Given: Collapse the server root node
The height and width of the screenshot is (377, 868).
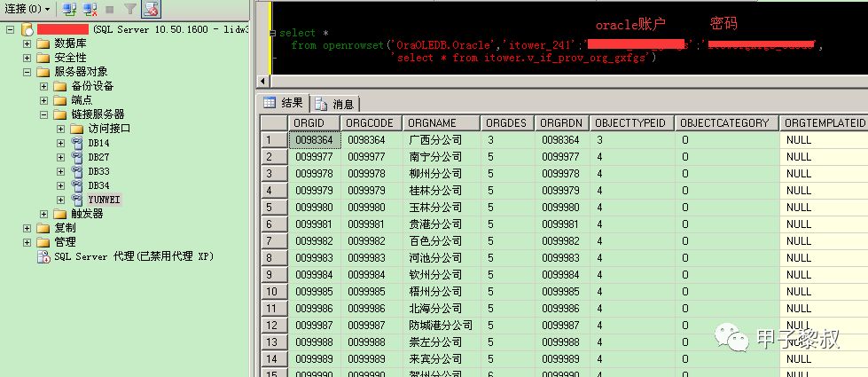Looking at the screenshot, I should pos(10,29).
